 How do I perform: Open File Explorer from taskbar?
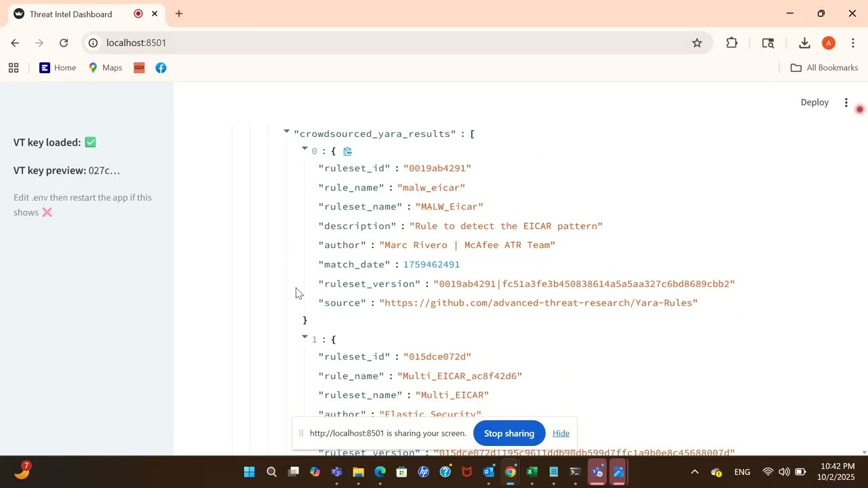tap(358, 472)
